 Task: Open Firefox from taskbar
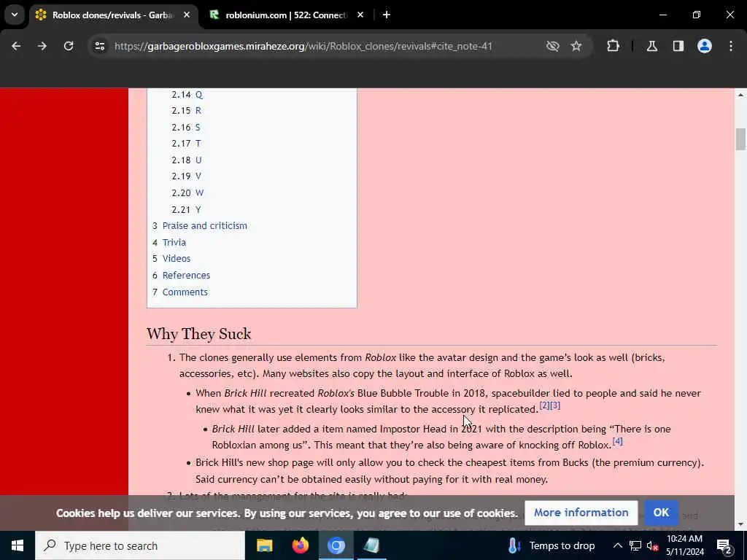pos(300,545)
